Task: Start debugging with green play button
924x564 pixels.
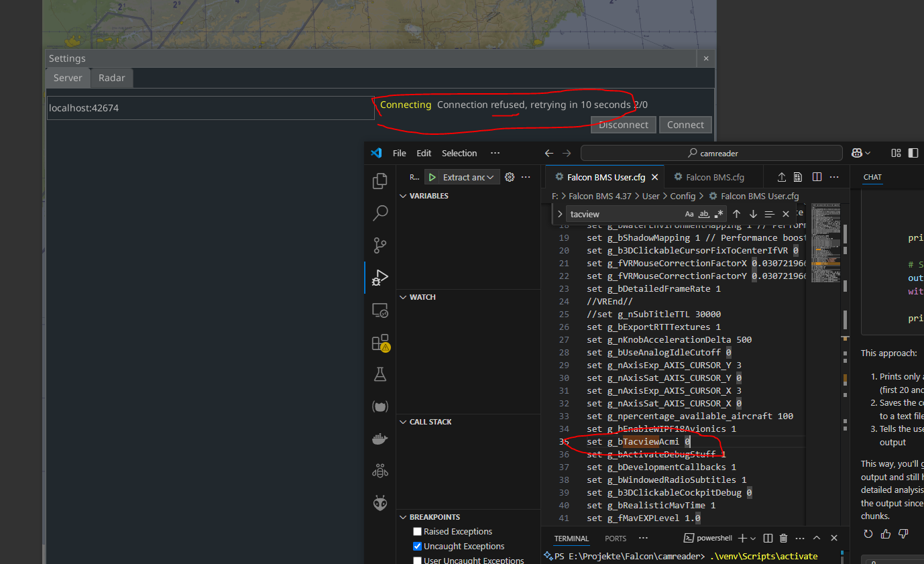Action: pyautogui.click(x=432, y=177)
